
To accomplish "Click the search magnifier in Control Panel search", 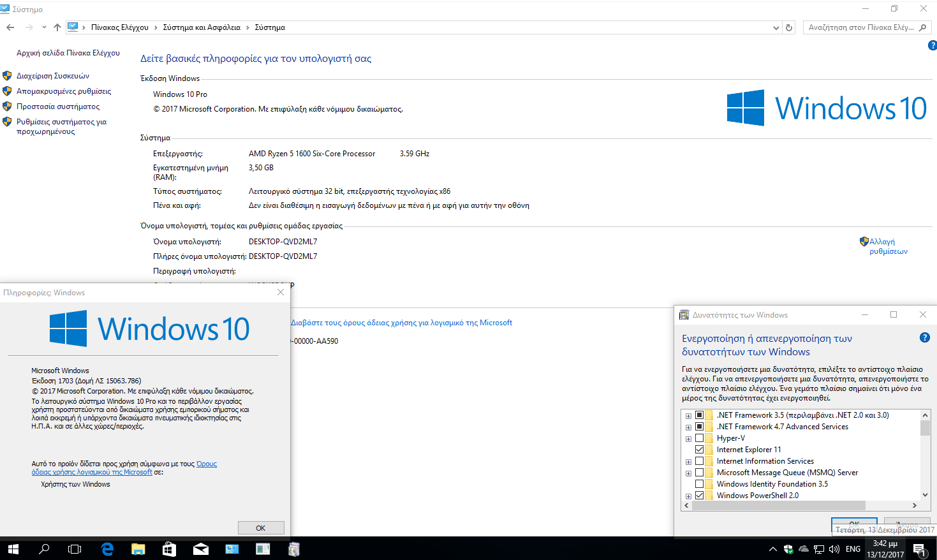I will pos(922,27).
